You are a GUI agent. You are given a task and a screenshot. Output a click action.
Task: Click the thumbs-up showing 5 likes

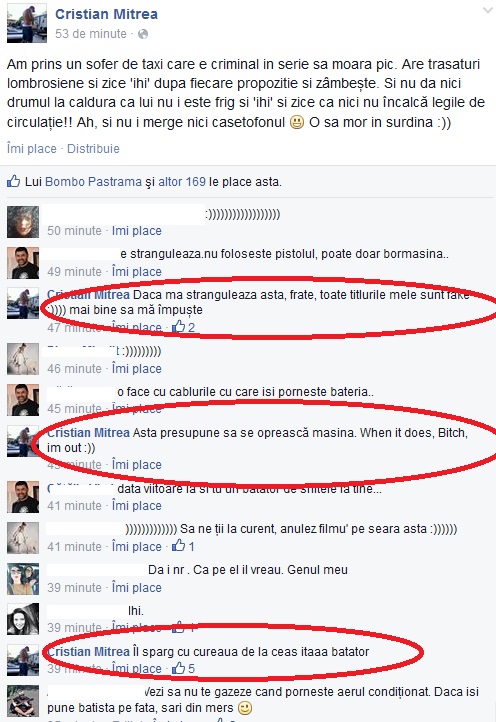(183, 668)
